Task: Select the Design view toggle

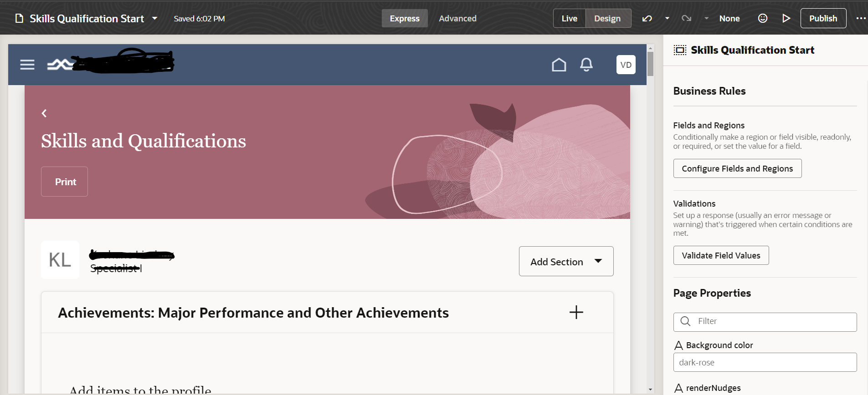Action: coord(607,18)
